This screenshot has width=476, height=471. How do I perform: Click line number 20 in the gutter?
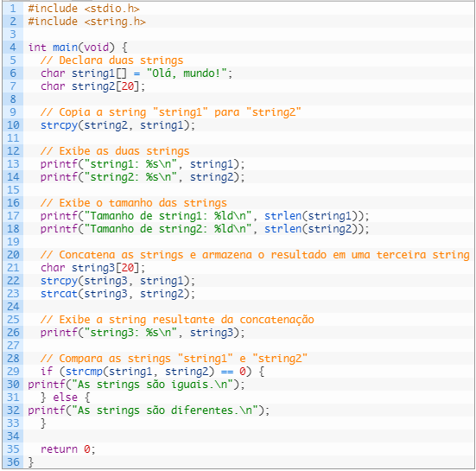[13, 255]
